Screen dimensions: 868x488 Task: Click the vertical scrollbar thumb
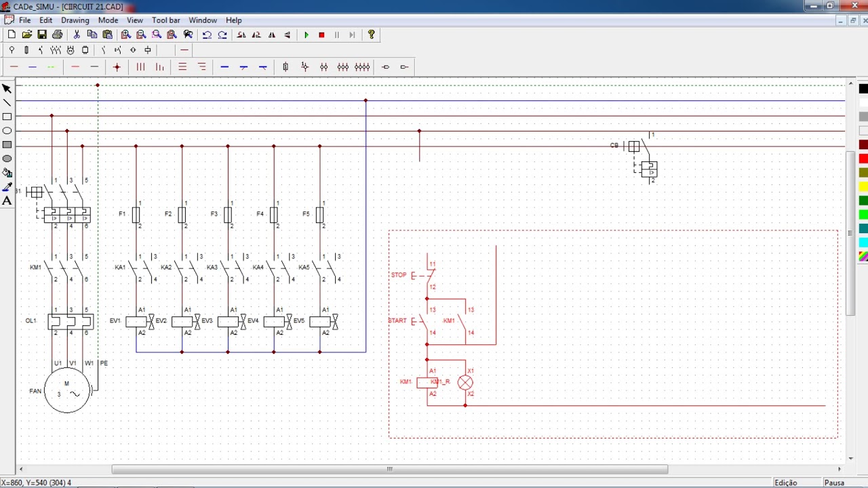[x=851, y=233]
